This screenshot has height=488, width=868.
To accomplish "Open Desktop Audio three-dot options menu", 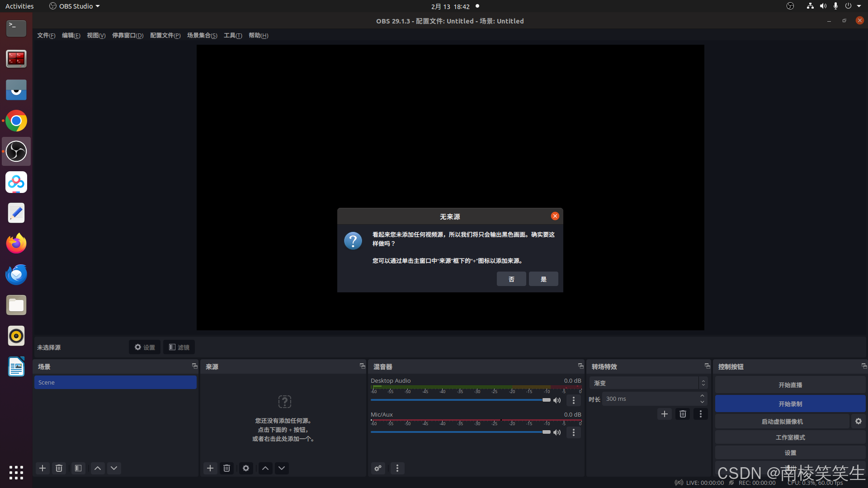I will [x=573, y=400].
